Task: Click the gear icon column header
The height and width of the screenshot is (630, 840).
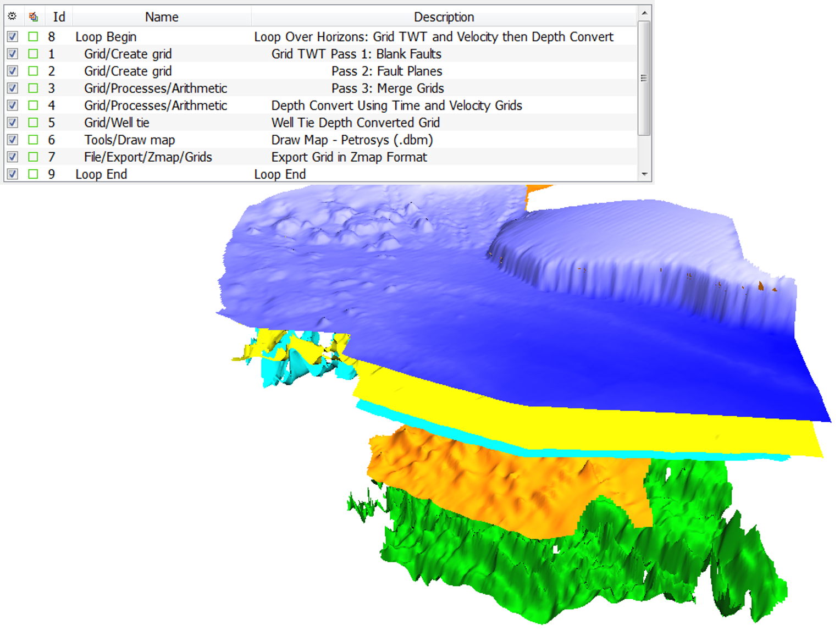Action: coord(12,16)
